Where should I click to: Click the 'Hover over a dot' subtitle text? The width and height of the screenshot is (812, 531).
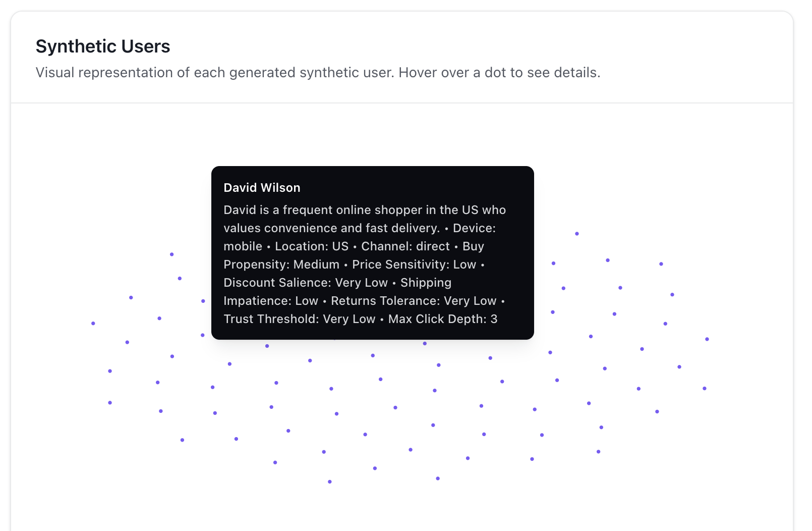click(x=499, y=73)
